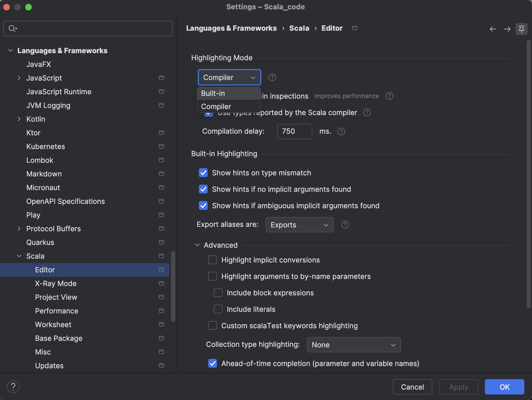This screenshot has width=532, height=400.
Task: Check Include literals option
Action: click(218, 309)
